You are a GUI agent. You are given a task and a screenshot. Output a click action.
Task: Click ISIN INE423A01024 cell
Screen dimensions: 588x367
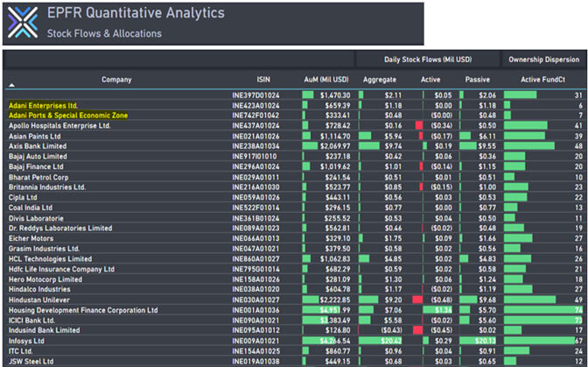coord(255,105)
